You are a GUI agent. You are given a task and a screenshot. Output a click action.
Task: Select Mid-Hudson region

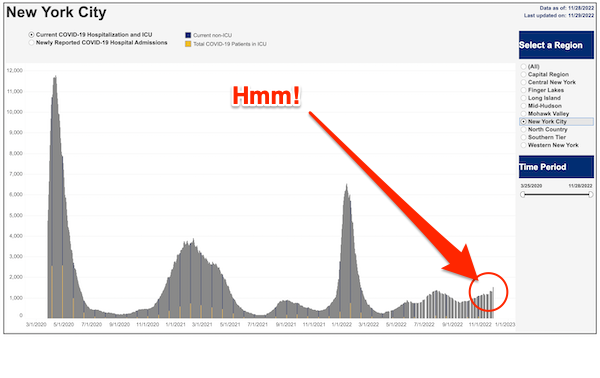tap(523, 106)
